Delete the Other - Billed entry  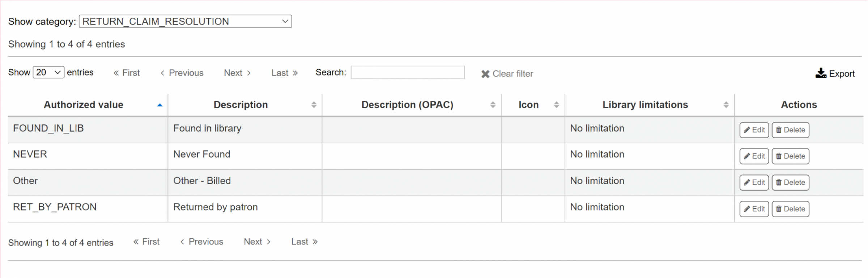[790, 182]
